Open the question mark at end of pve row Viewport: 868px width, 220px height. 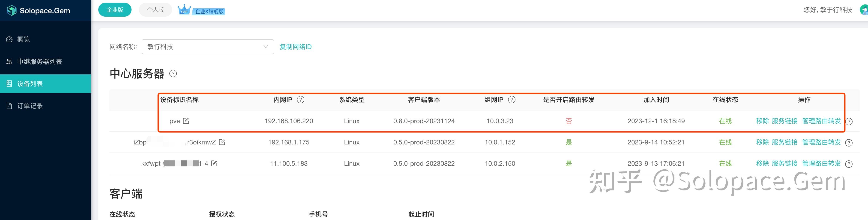coord(848,122)
